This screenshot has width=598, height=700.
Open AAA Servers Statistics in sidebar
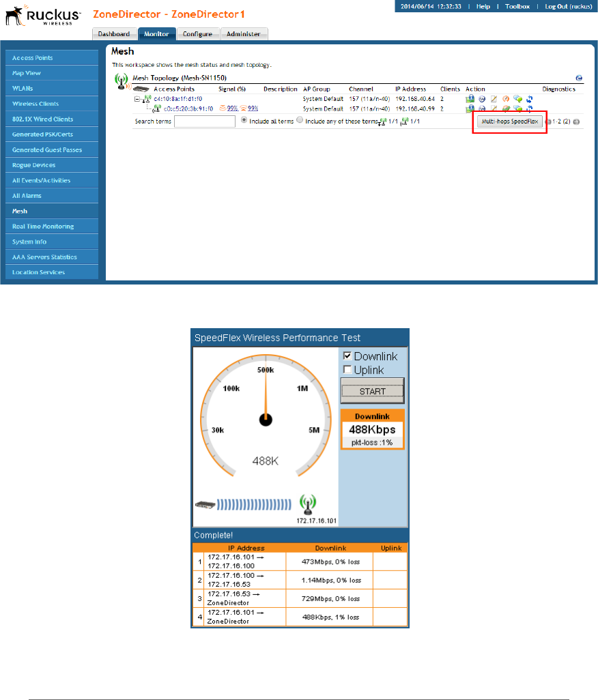[x=52, y=257]
